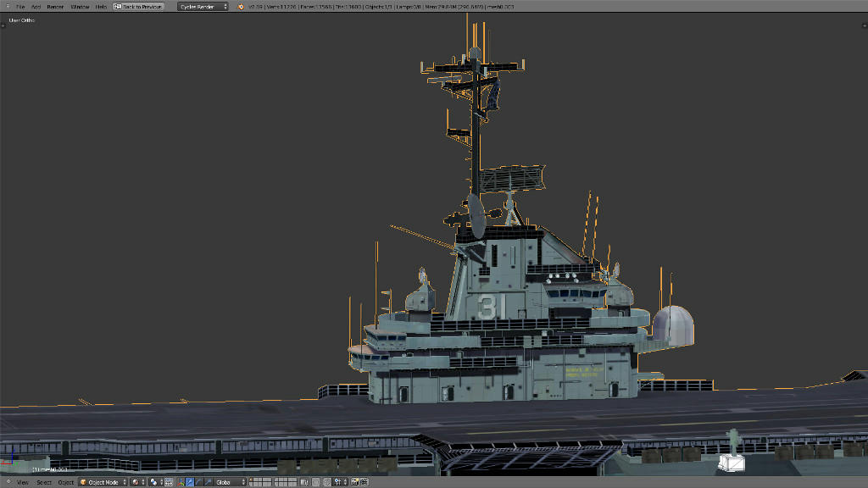The height and width of the screenshot is (488, 868).
Task: Select the scale manipulator icon
Action: pyautogui.click(x=208, y=482)
